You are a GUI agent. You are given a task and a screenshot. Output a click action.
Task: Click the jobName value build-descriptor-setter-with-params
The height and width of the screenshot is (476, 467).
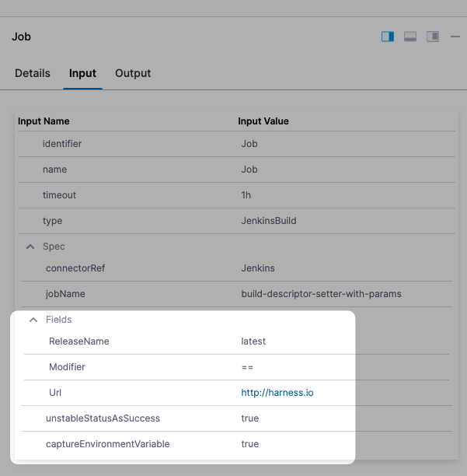tap(321, 294)
